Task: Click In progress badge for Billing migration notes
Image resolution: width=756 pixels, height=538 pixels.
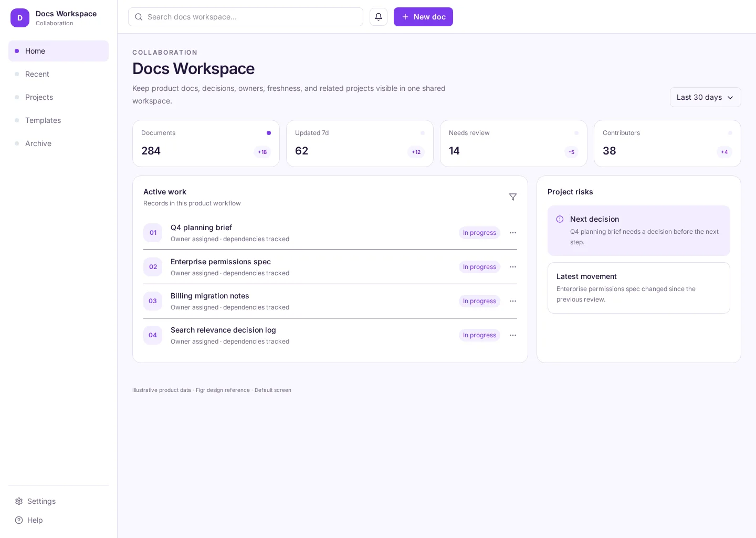Action: [479, 301]
